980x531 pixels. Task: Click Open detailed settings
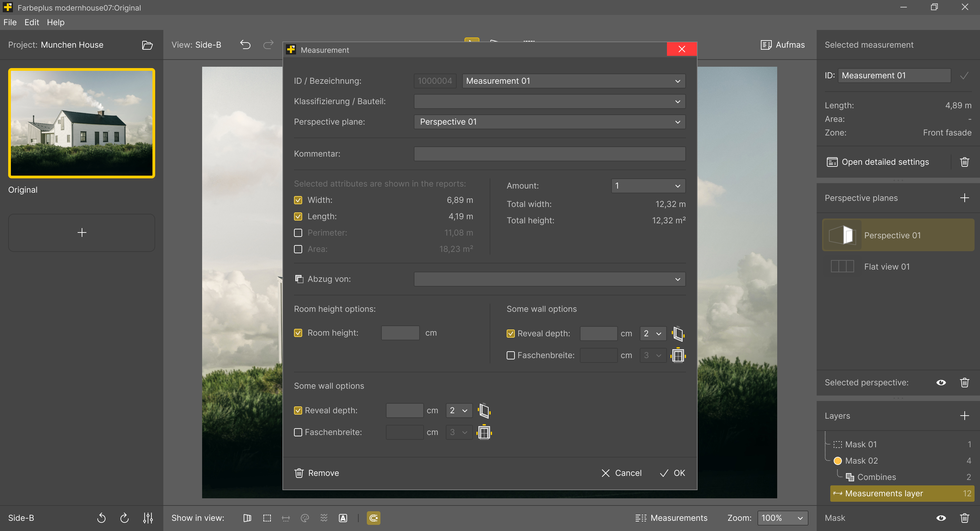(x=878, y=162)
